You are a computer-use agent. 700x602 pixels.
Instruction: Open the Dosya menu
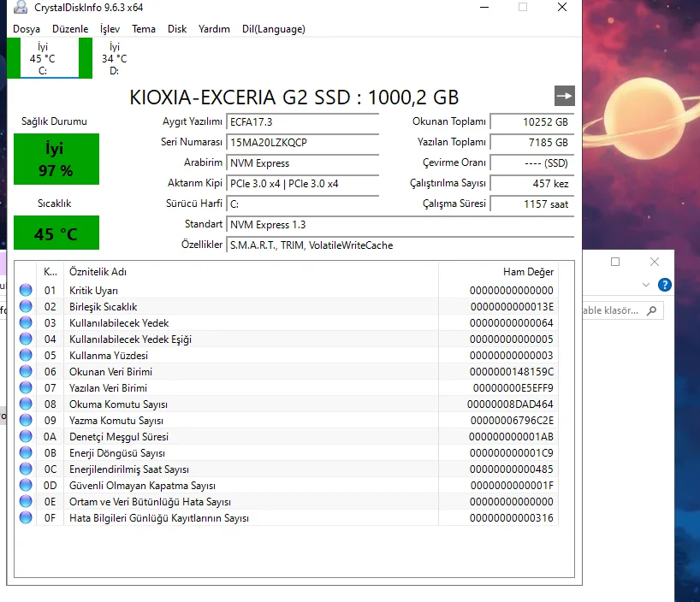[27, 29]
